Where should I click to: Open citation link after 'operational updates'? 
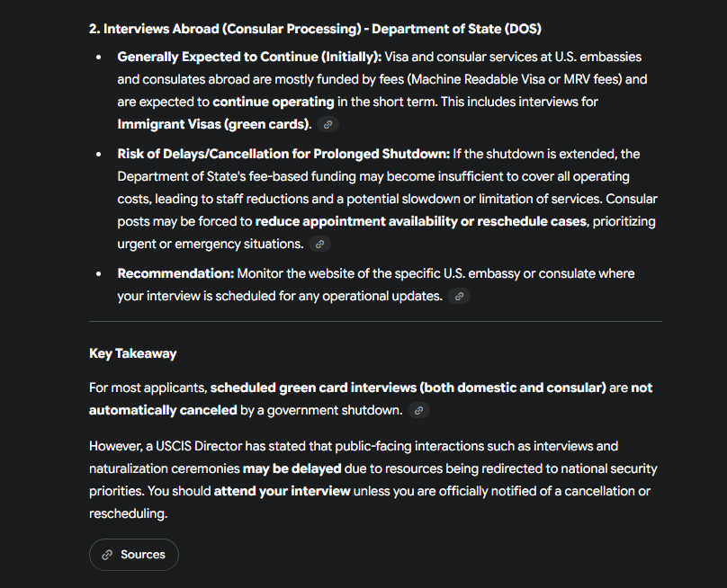click(x=459, y=296)
